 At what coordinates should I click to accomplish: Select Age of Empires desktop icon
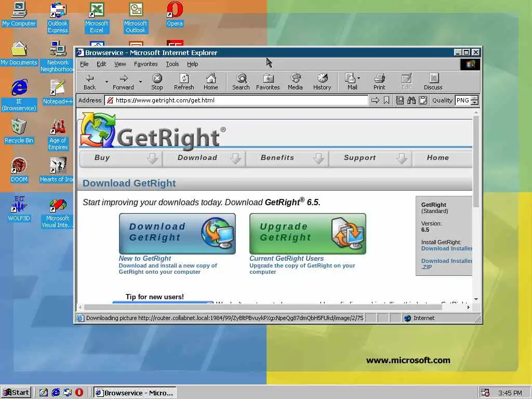tap(58, 135)
